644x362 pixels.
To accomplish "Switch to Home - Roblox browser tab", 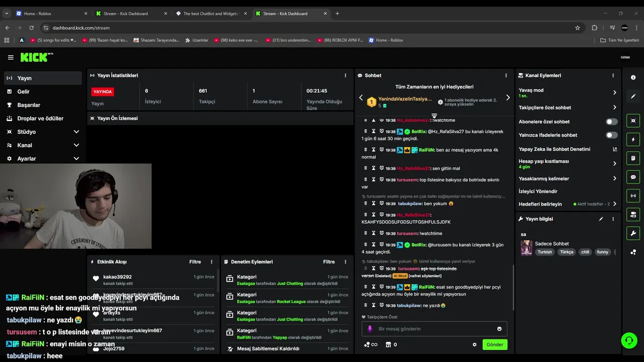I will pyautogui.click(x=52, y=14).
